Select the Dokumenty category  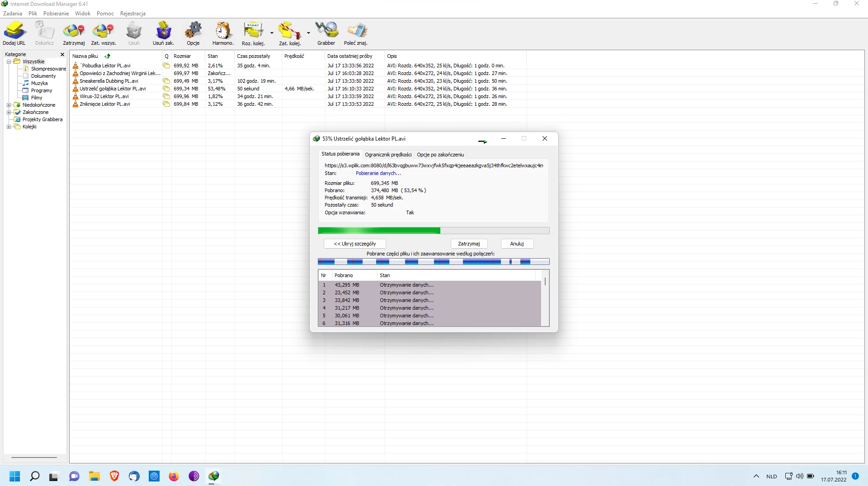(x=43, y=76)
